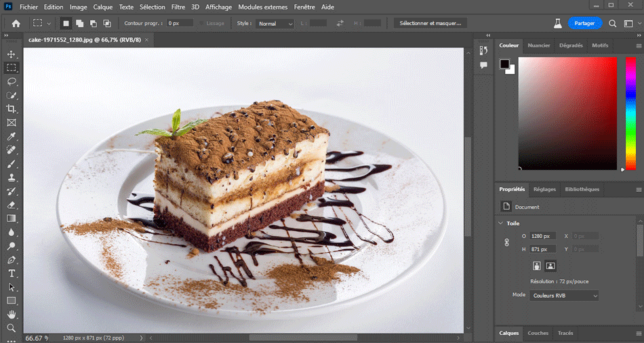
Task: Enable the Add to selection mode
Action: point(80,23)
